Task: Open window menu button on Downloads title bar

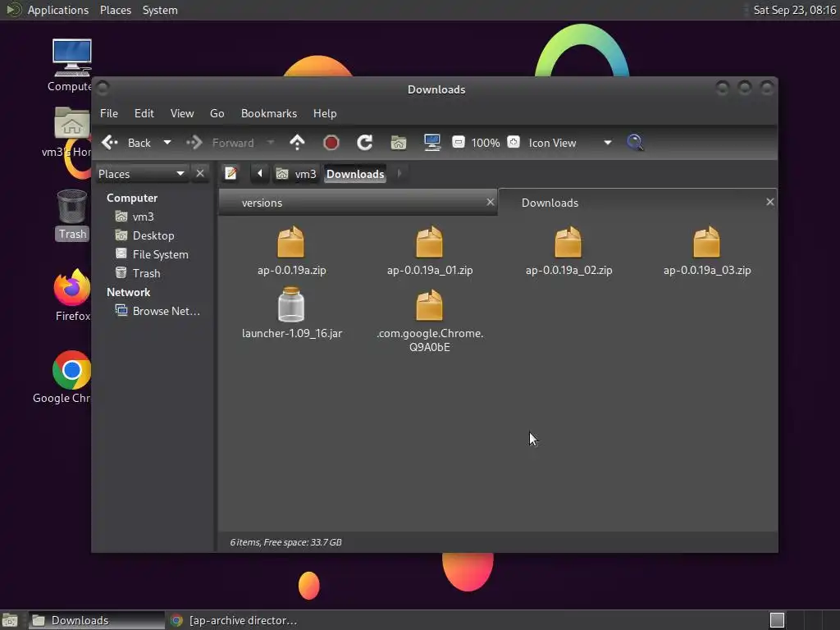Action: point(103,87)
